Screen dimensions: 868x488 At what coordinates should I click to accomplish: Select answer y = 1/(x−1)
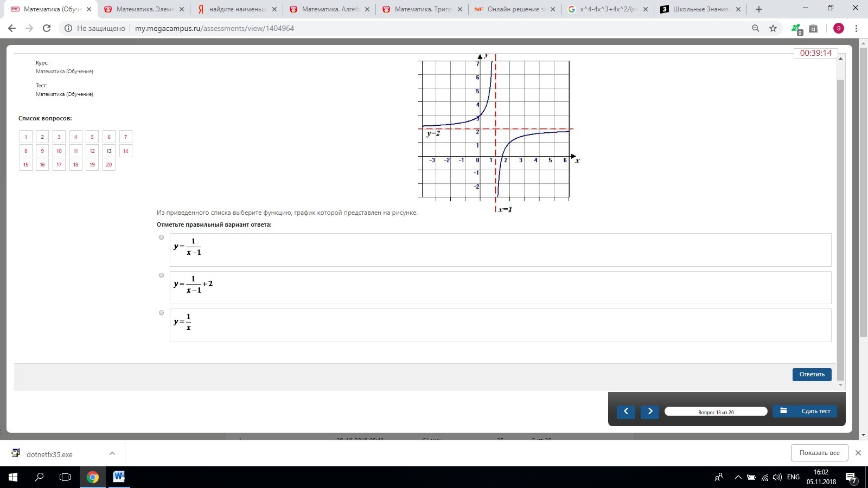[161, 237]
